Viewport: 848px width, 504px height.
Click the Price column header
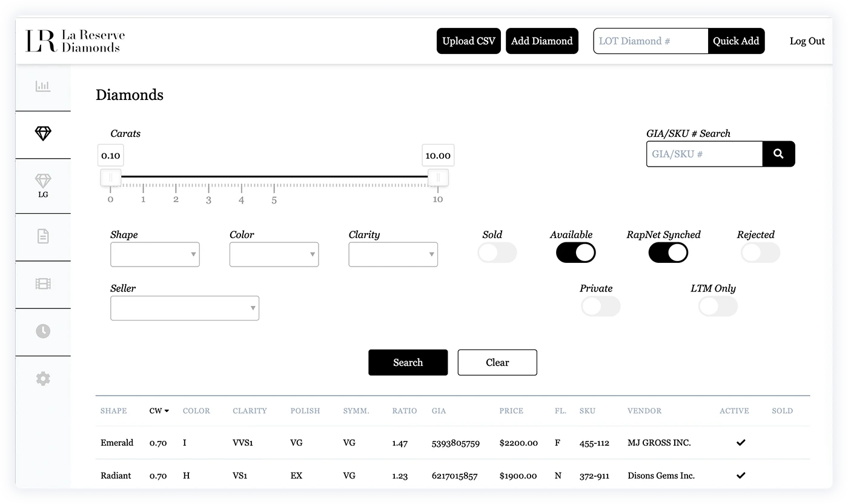(511, 411)
